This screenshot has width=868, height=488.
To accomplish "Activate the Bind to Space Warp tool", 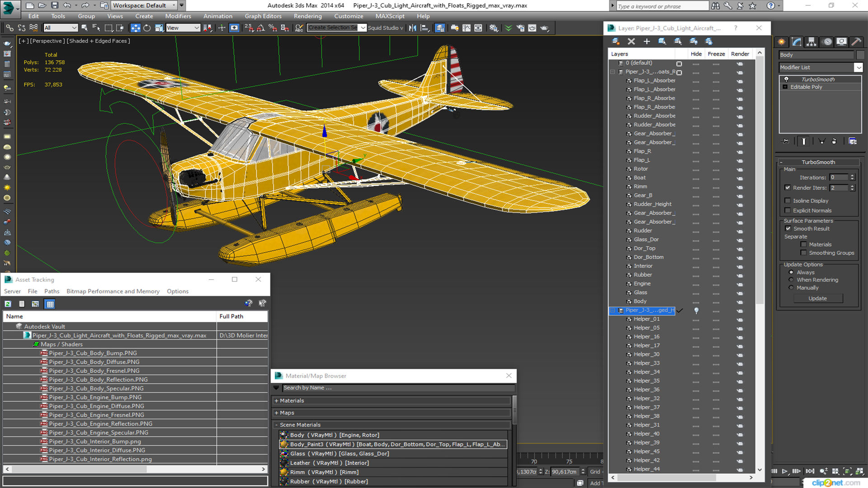I will pyautogui.click(x=33, y=28).
